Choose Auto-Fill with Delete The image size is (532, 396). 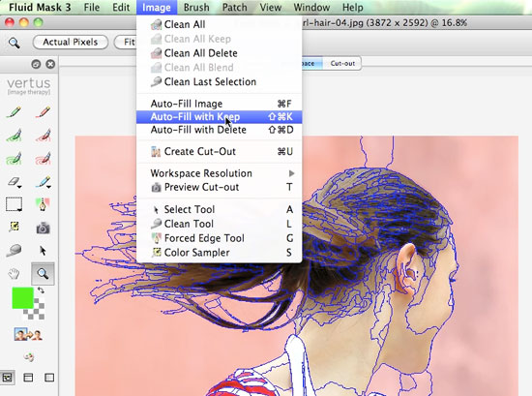coord(220,130)
